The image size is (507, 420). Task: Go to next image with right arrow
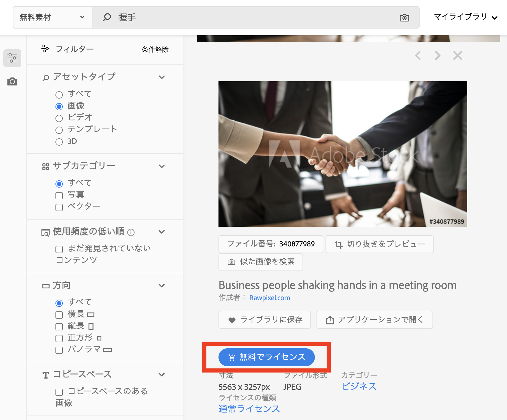[x=438, y=55]
